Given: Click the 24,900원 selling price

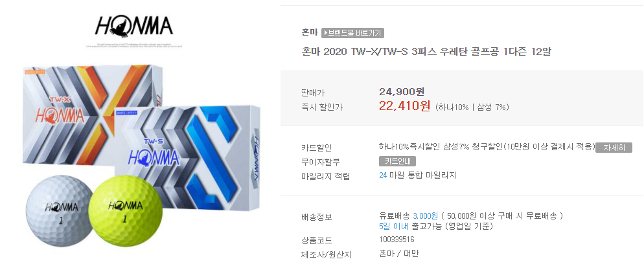Looking at the screenshot, I should pyautogui.click(x=402, y=91).
